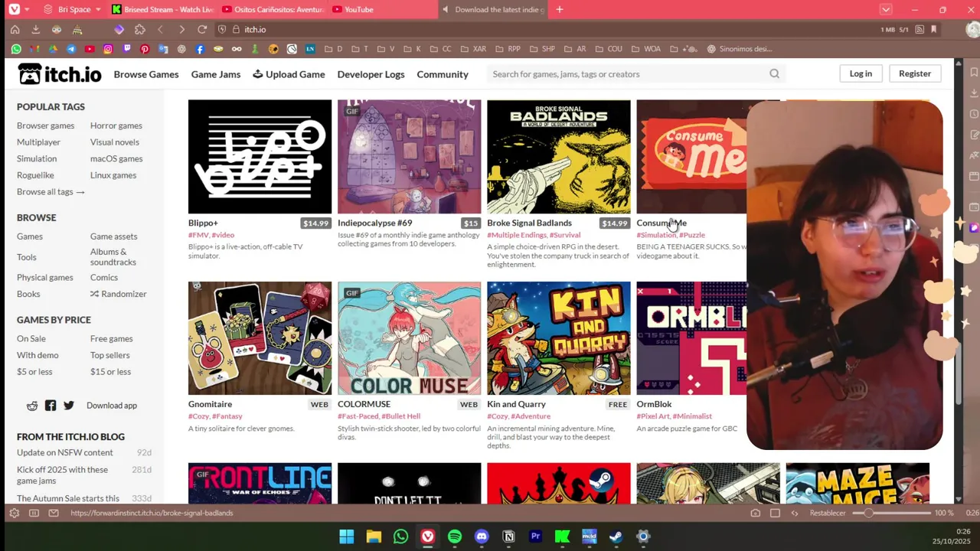This screenshot has width=980, height=551.
Task: Open Spotify from the taskbar
Action: (455, 536)
